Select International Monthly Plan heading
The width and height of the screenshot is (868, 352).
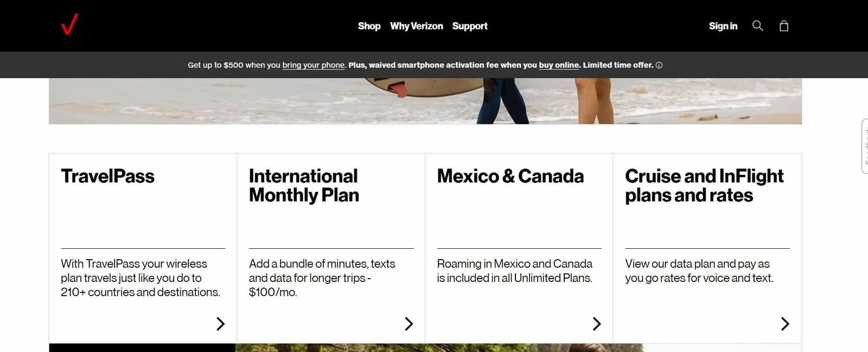click(x=304, y=185)
